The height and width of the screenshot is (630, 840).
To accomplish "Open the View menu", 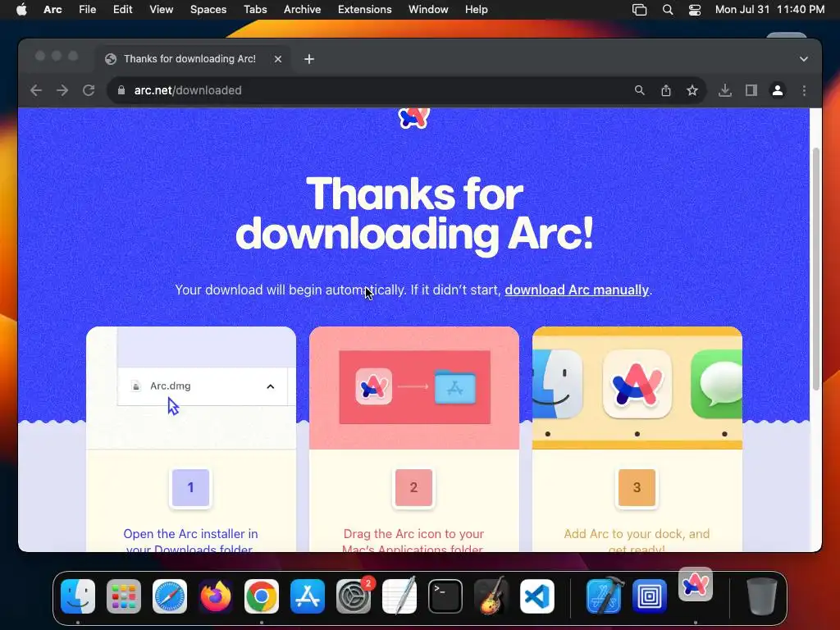I will [162, 10].
